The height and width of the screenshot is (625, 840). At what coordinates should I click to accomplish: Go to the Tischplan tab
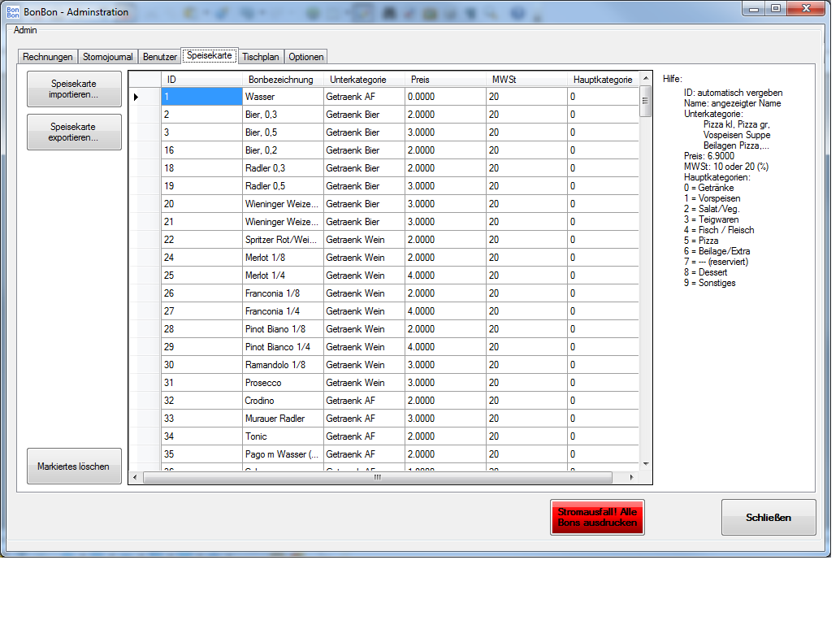click(x=260, y=57)
